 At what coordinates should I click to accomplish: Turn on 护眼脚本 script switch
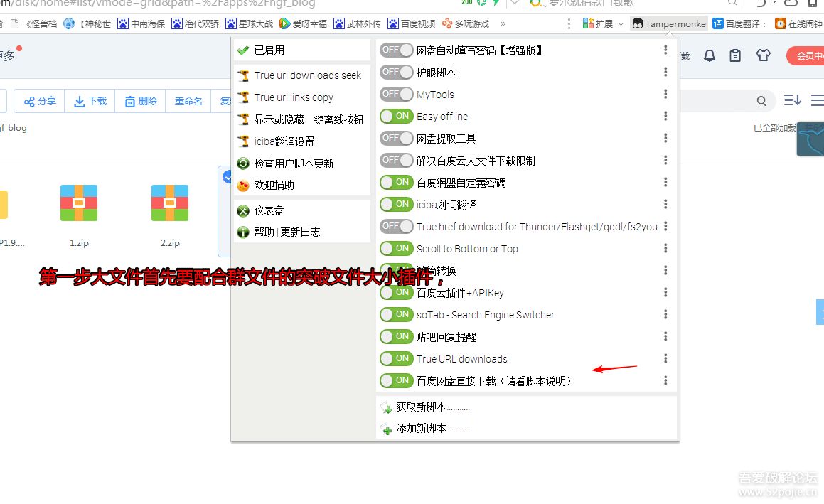[x=396, y=72]
